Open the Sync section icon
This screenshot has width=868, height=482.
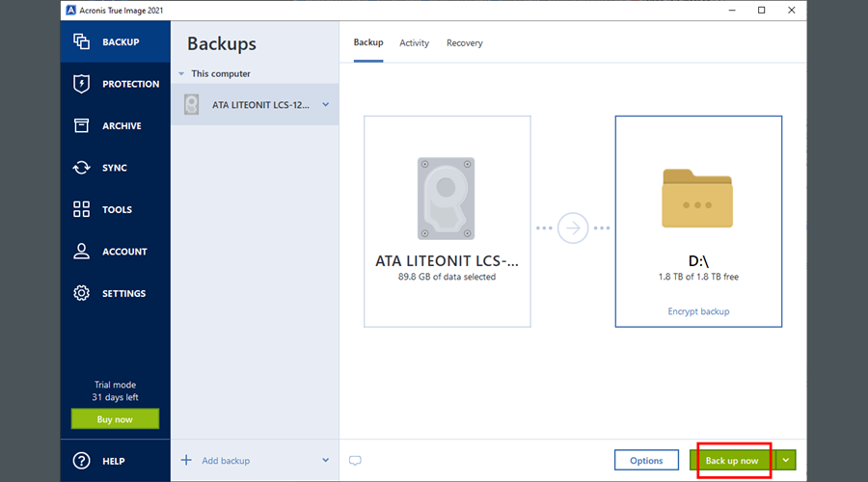click(82, 168)
